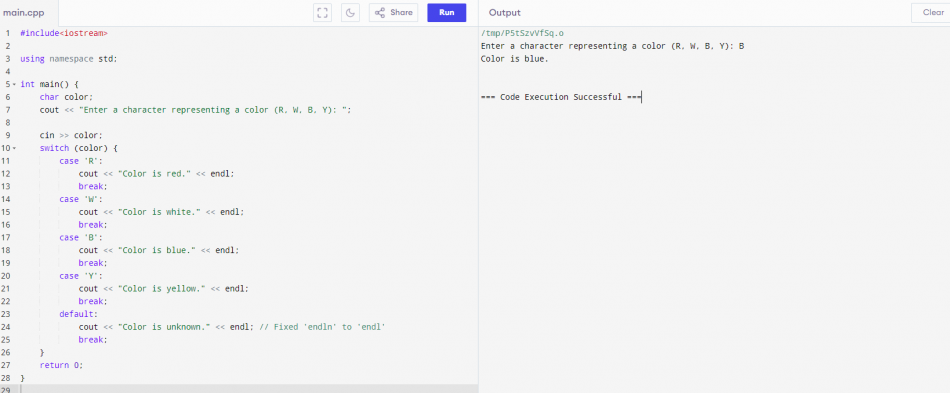Click the "Color is red." string

click(155, 173)
